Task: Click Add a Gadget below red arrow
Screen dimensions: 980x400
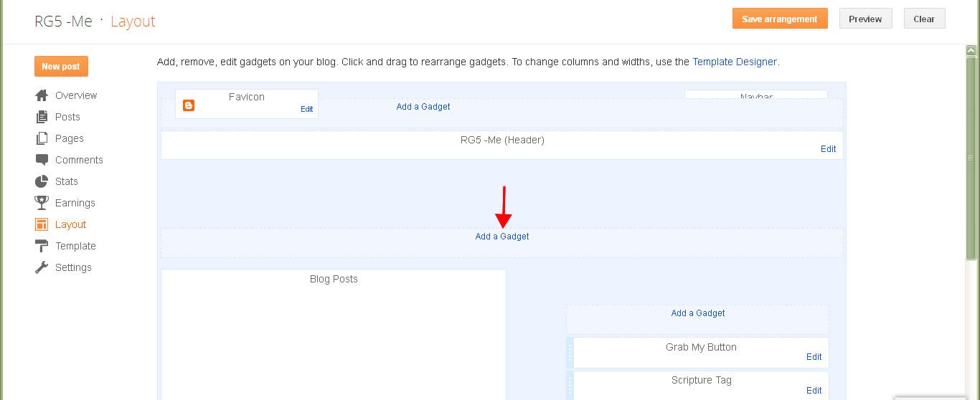Action: [502, 237]
